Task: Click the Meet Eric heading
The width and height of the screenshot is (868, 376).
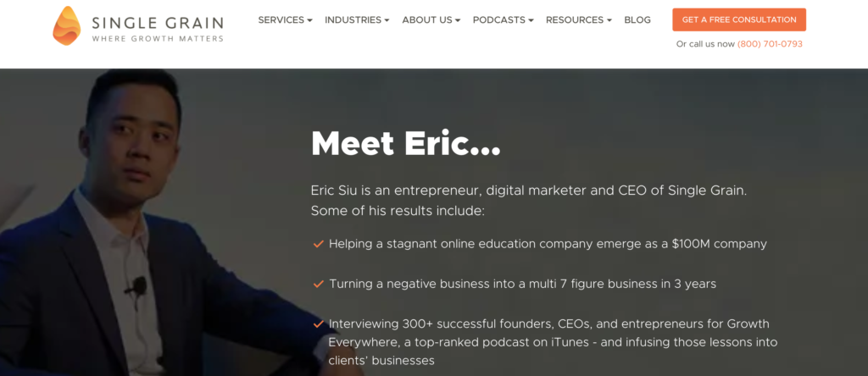Action: tap(406, 143)
